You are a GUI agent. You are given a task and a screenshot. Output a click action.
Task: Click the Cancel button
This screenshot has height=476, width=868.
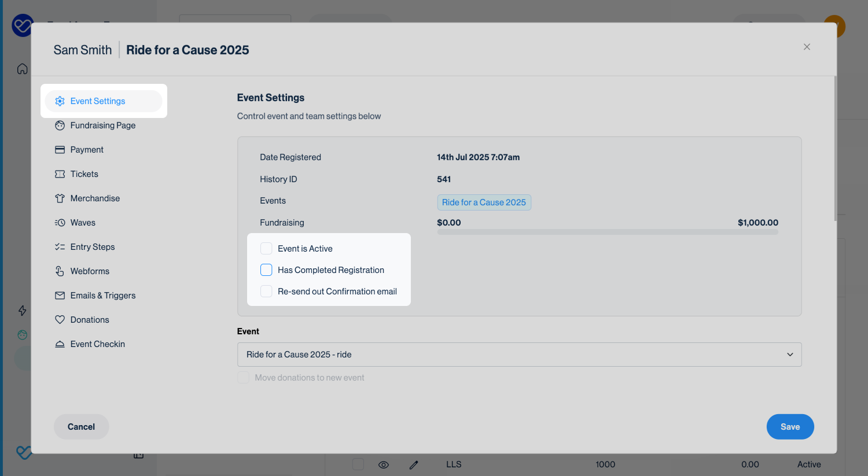(81, 427)
